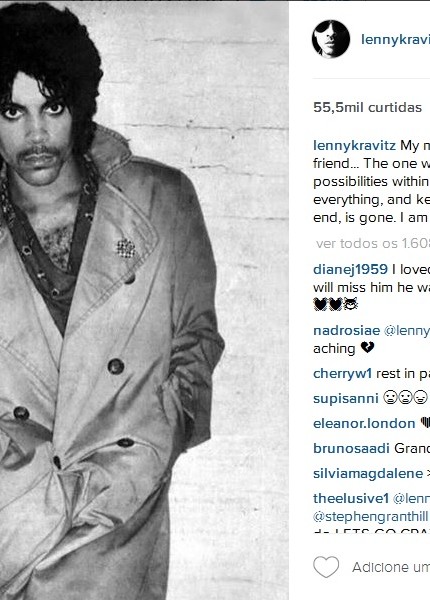Open supisanni commenter profile
Viewport: 430px width, 600px height.
click(x=345, y=399)
